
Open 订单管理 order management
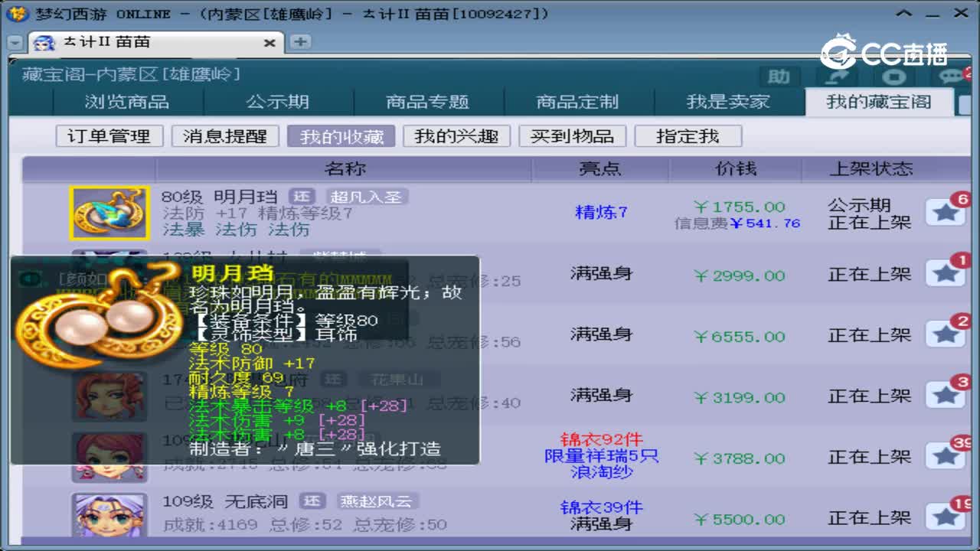[x=109, y=136]
